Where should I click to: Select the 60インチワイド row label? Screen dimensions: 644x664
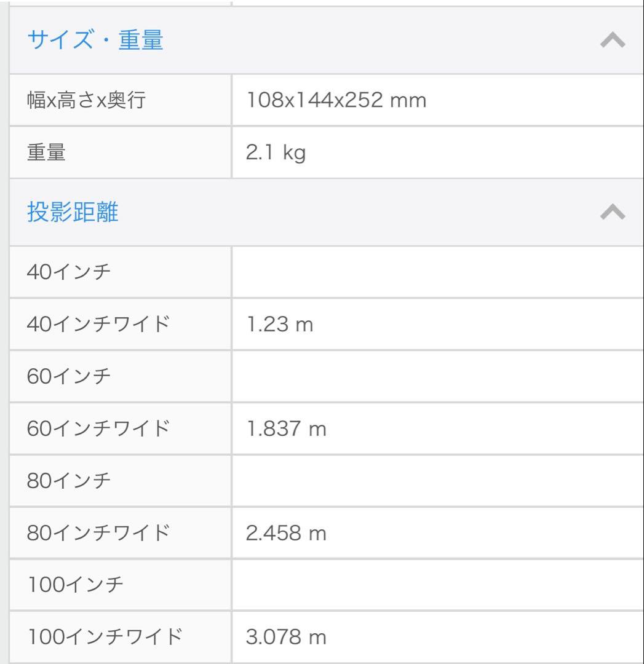pos(98,428)
